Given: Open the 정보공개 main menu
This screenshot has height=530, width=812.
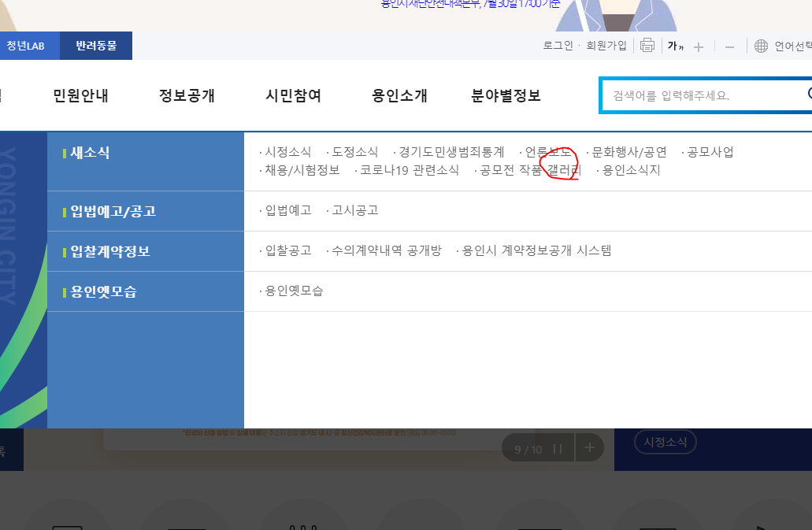Looking at the screenshot, I should click(187, 96).
